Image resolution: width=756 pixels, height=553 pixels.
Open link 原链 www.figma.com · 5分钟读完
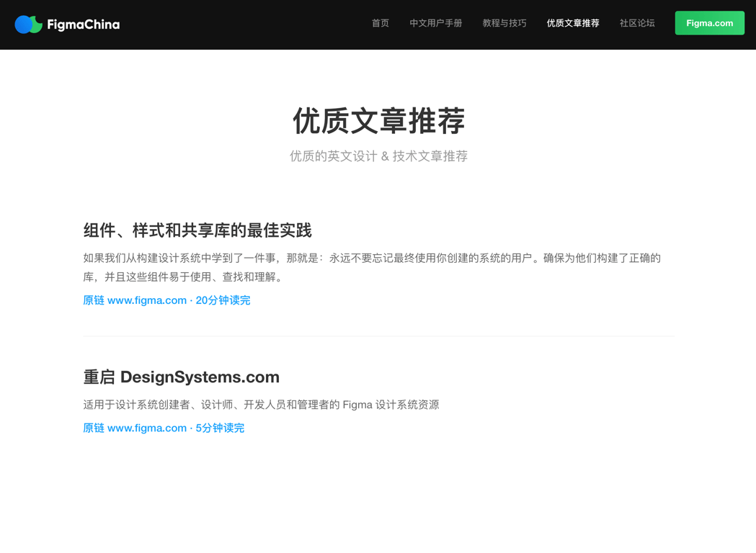tap(164, 428)
